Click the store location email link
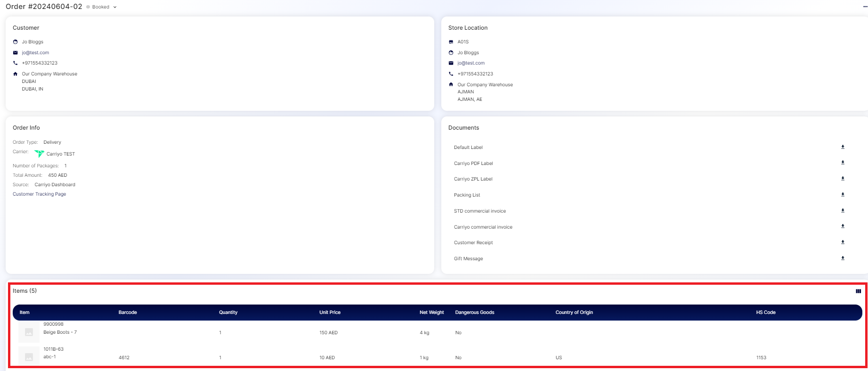Screen dimensions: 868x371 click(471, 63)
